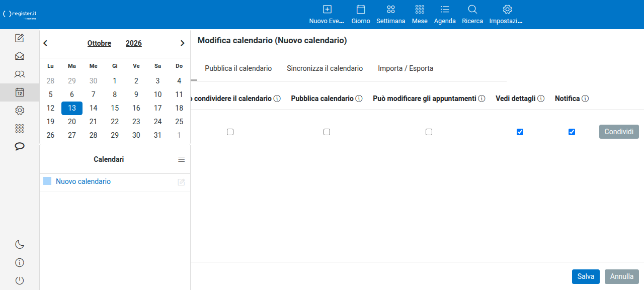Click the Nuovo calendario color swatch
Viewport: 644px width, 290px height.
click(x=47, y=181)
